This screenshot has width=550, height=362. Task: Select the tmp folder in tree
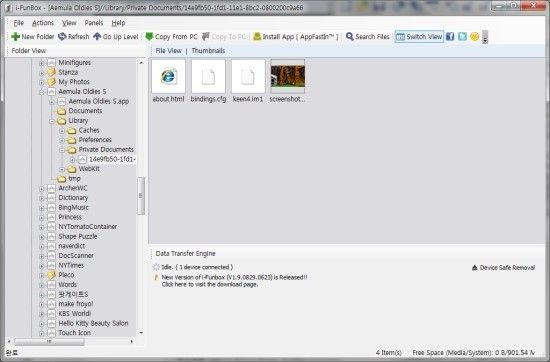[x=74, y=179]
